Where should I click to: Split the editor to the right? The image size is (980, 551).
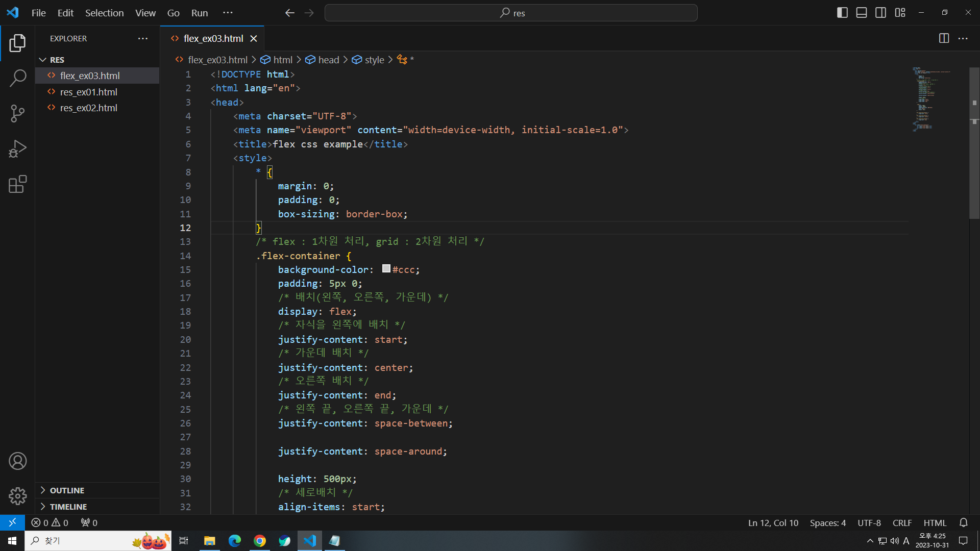pyautogui.click(x=944, y=38)
